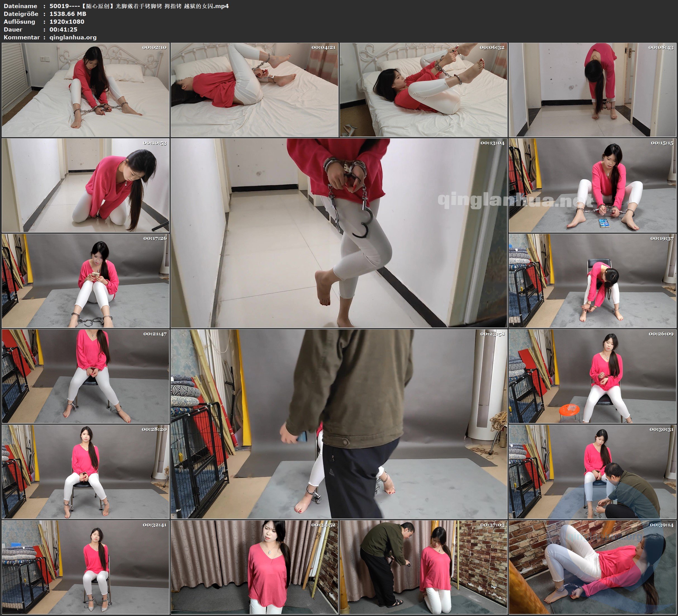
Task: Select the thumbnail timestamped 00:32:41
Action: tap(85, 567)
